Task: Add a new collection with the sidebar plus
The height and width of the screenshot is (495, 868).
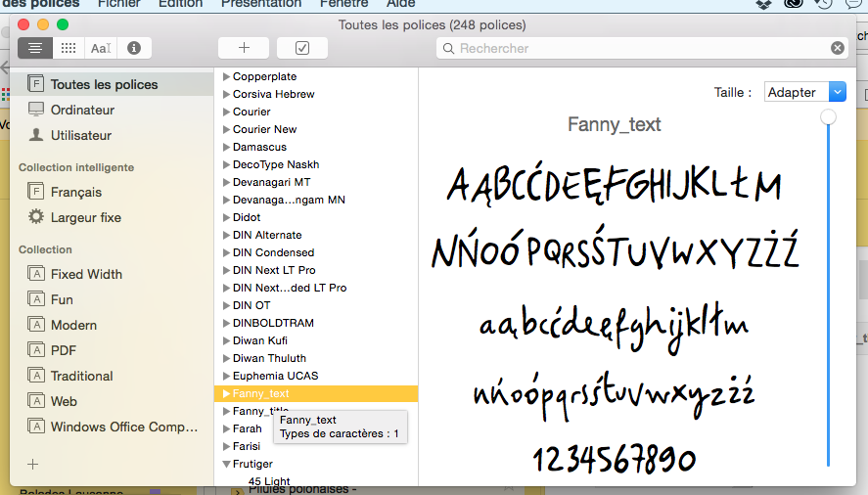Action: pyautogui.click(x=33, y=465)
